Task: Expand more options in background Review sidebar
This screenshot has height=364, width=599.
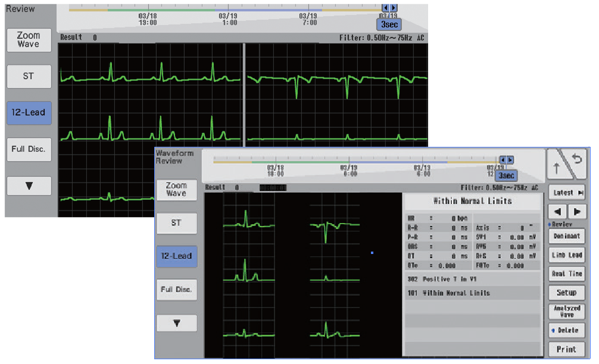Action: click(29, 186)
